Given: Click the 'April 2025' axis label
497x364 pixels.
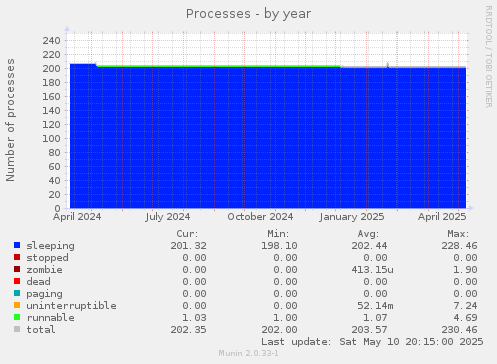Looking at the screenshot, I should pyautogui.click(x=442, y=217).
